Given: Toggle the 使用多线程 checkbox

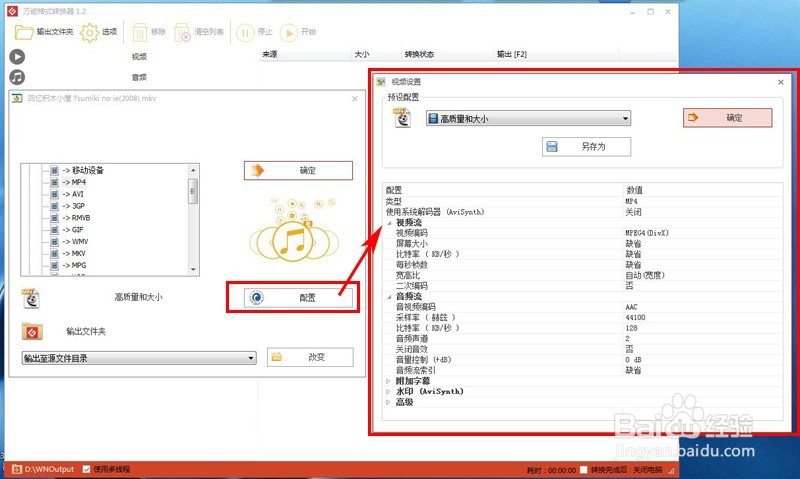Looking at the screenshot, I should point(87,469).
